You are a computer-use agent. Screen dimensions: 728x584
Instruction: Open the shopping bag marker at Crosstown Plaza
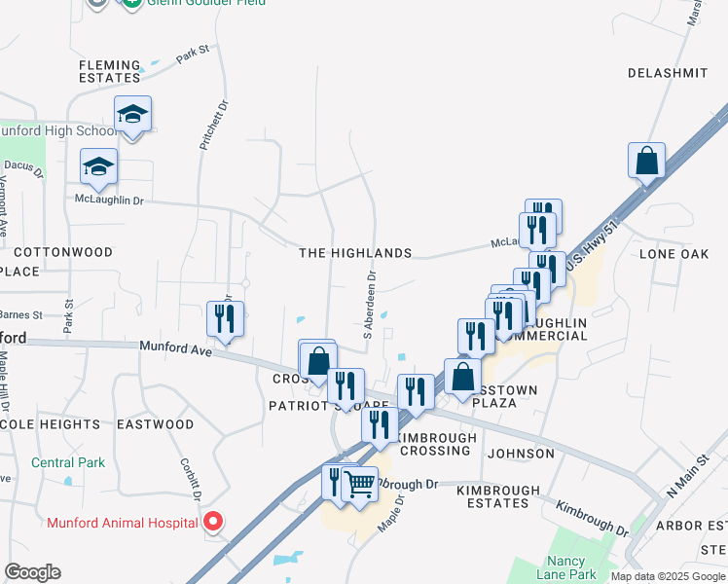[x=462, y=381]
